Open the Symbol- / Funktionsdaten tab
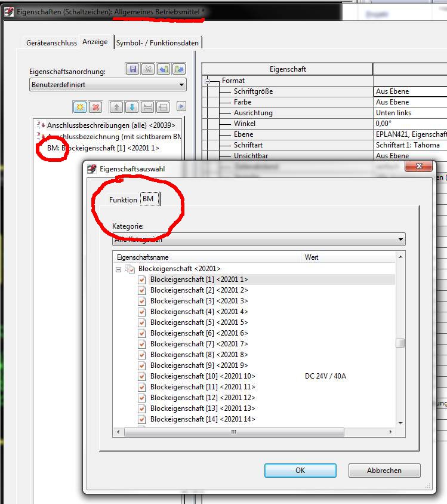 (x=158, y=43)
